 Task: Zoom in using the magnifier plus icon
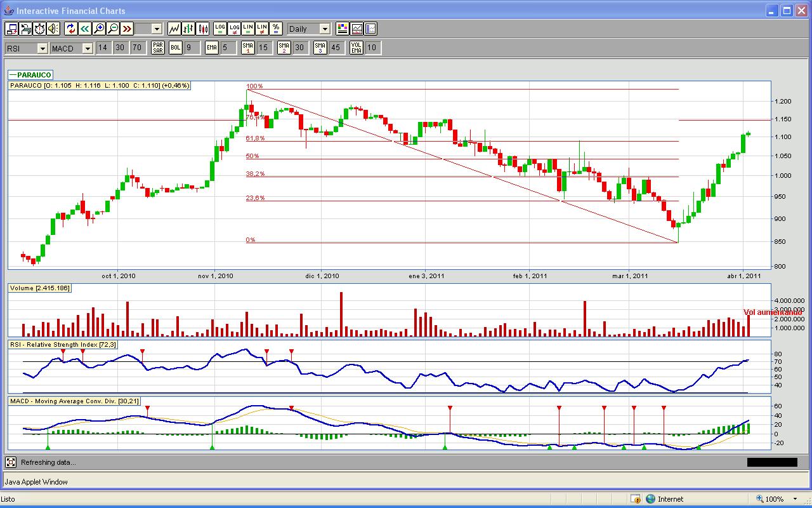pyautogui.click(x=99, y=29)
